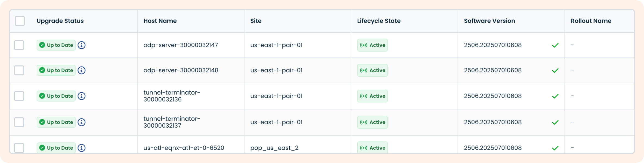Click Active badge in tunnel-terminator-30000032137 row
644x163 pixels.
point(372,122)
